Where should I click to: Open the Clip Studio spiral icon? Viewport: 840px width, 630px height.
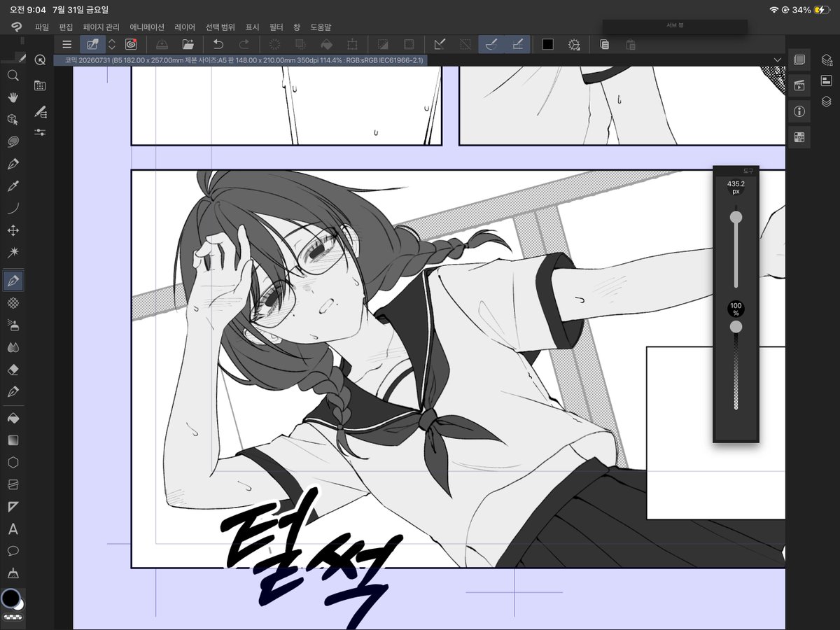click(x=131, y=45)
